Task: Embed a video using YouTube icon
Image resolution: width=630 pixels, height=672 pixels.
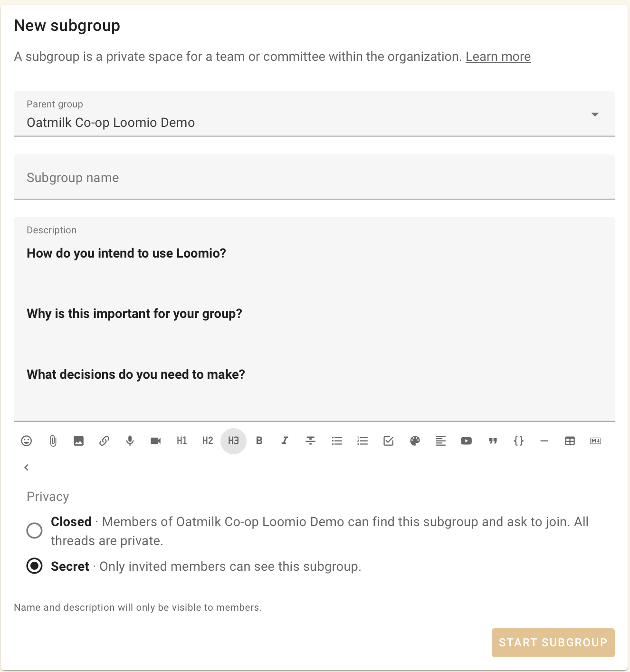Action: [467, 441]
